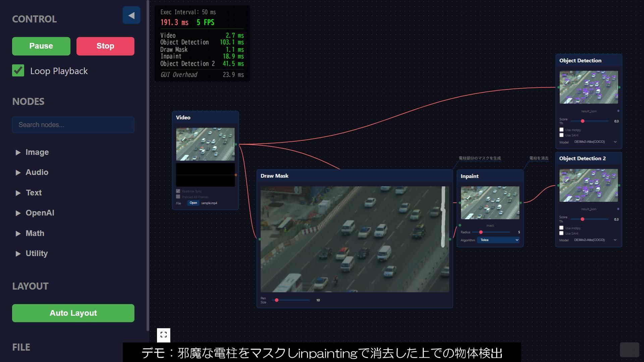
Task: Click the Auto Layout button
Action: pos(73,313)
